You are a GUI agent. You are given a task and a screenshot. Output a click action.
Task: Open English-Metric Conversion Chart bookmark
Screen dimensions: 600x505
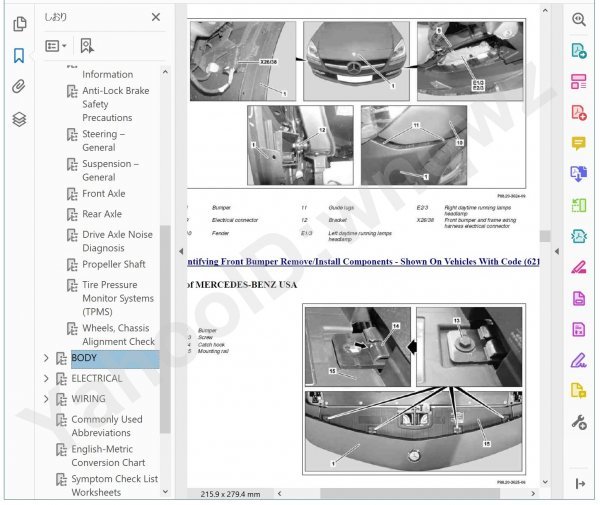tap(108, 456)
